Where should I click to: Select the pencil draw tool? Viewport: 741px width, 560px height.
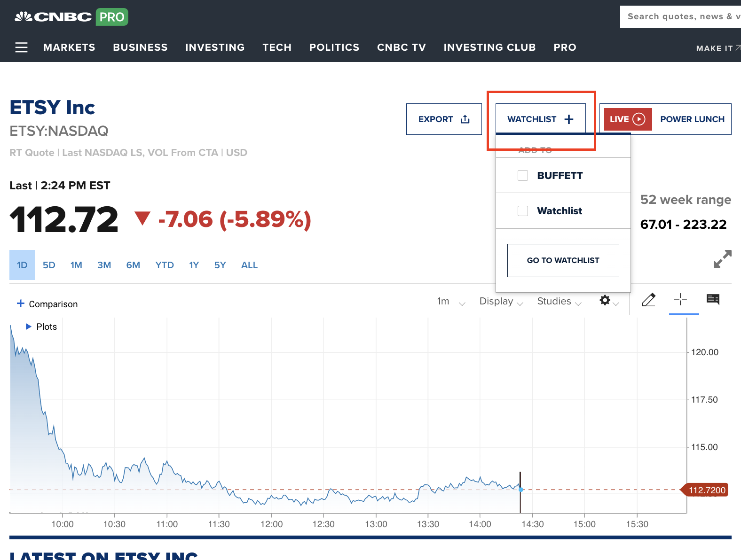tap(648, 300)
